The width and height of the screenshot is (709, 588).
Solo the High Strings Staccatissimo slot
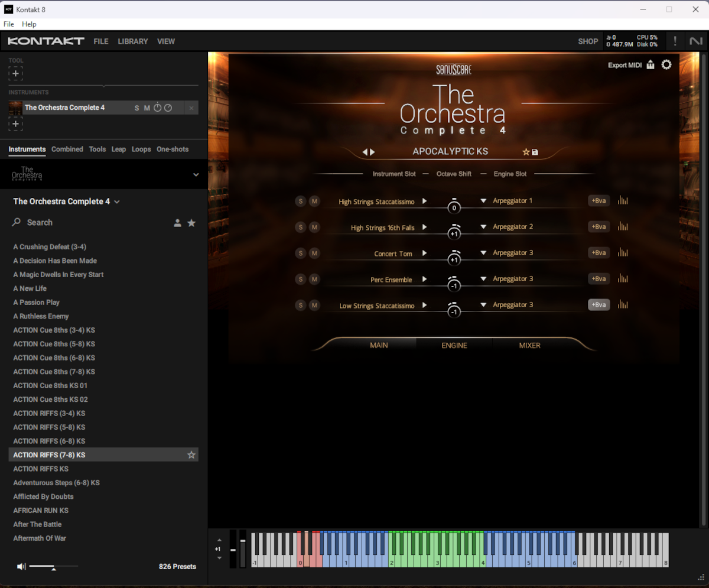[x=300, y=202]
